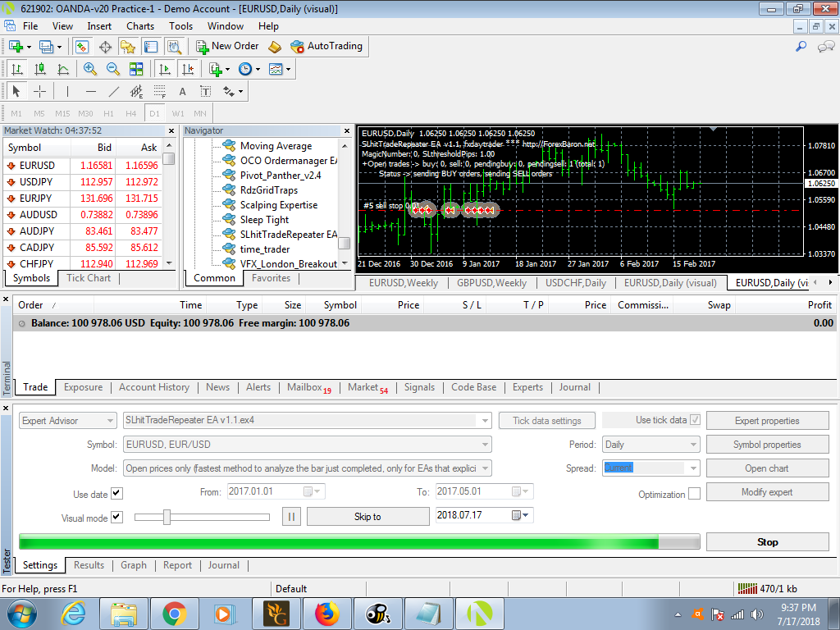
Task: Zoom in on the chart
Action: point(89,69)
